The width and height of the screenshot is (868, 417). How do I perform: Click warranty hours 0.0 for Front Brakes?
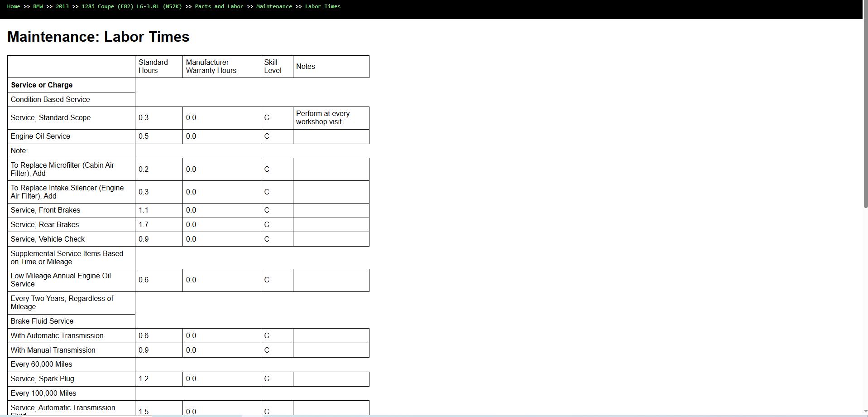(222, 210)
